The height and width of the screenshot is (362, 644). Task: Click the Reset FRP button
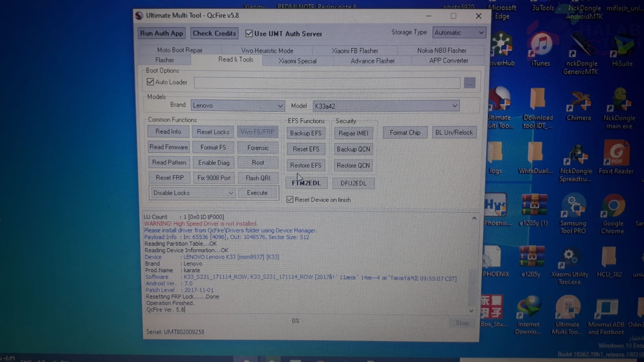[x=169, y=177]
